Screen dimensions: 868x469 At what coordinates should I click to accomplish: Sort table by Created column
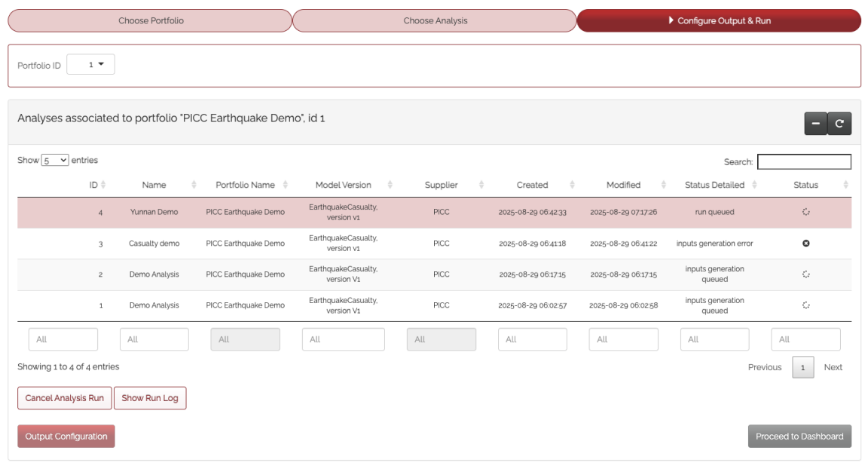pos(532,185)
